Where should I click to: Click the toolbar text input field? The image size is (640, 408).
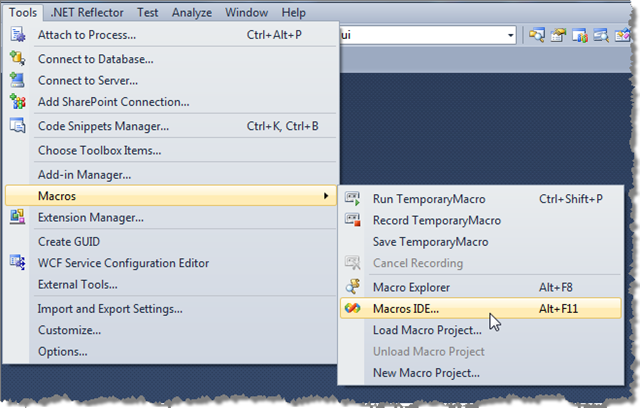[422, 35]
